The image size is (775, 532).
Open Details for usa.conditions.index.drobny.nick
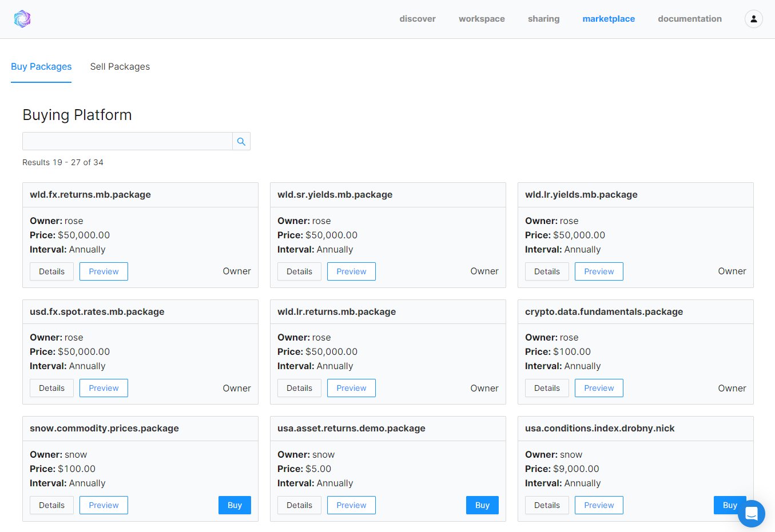coord(547,505)
